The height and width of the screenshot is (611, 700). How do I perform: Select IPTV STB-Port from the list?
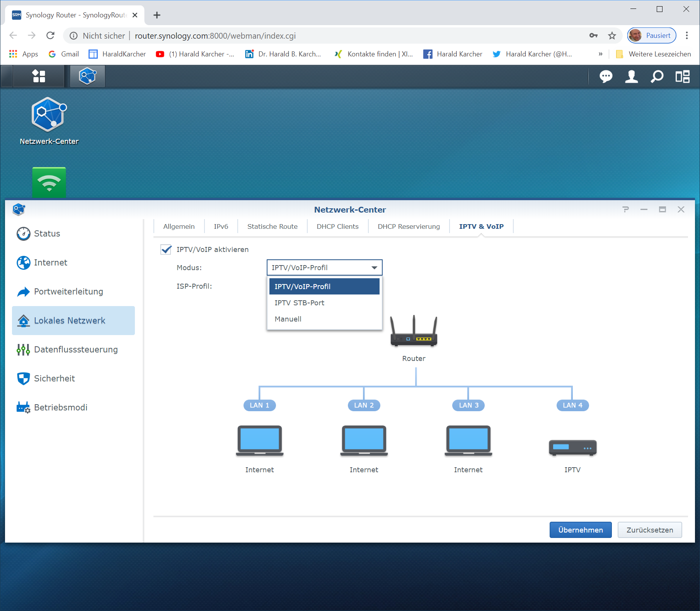[x=300, y=303]
